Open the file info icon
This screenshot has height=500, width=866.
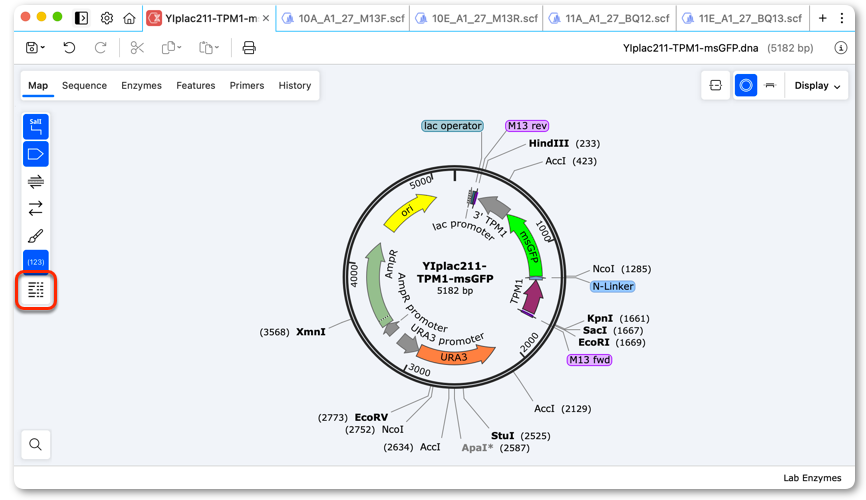(x=840, y=48)
